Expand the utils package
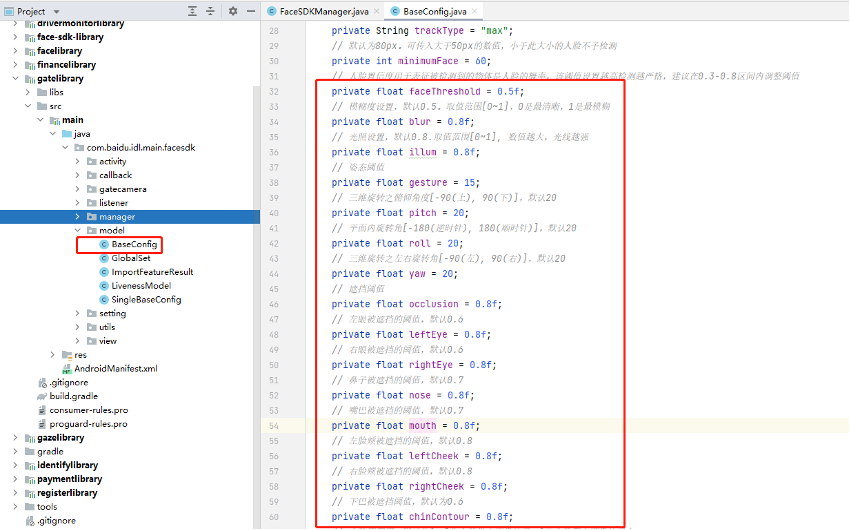 (x=78, y=327)
